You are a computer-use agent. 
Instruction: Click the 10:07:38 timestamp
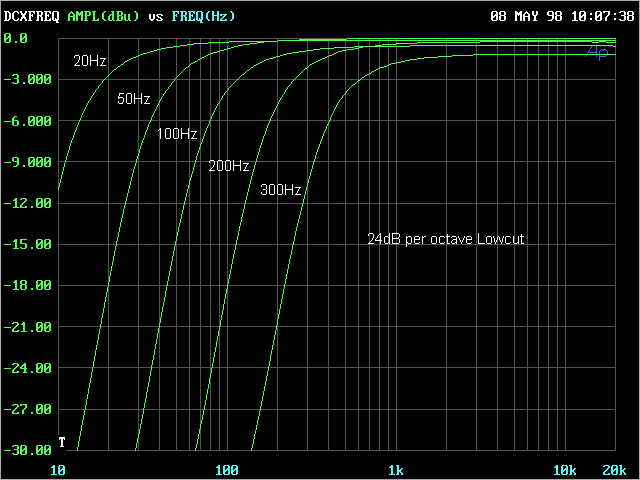603,16
